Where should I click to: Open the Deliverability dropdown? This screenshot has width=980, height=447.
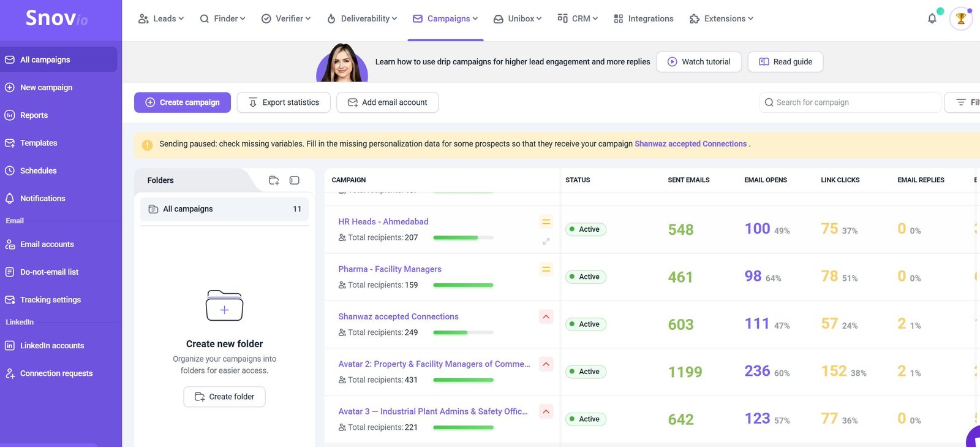tap(362, 18)
